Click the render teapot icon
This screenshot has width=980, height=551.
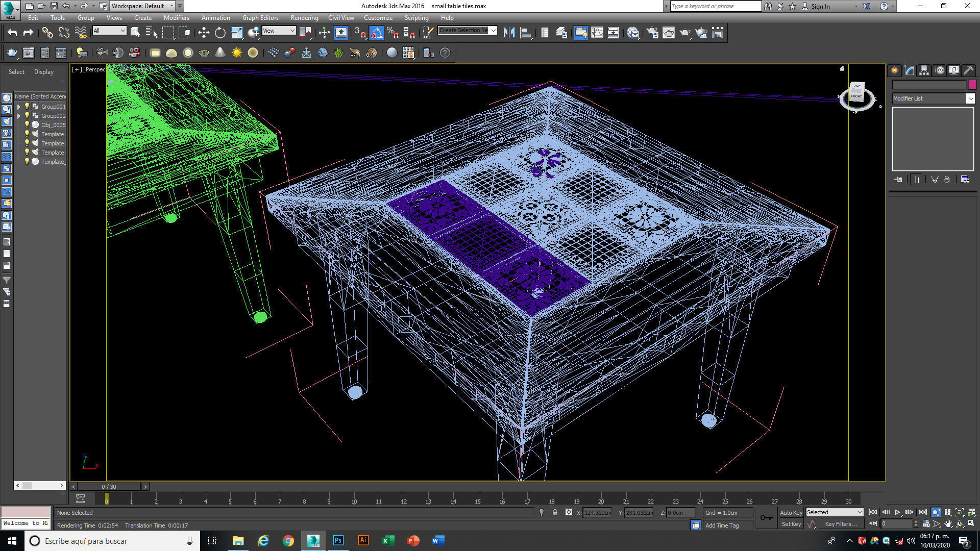click(x=685, y=33)
